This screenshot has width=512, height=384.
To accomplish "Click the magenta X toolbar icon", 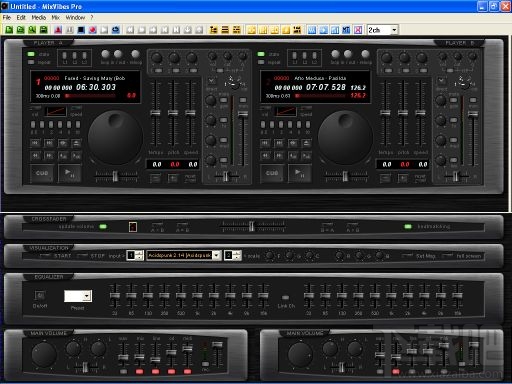I will [x=358, y=30].
